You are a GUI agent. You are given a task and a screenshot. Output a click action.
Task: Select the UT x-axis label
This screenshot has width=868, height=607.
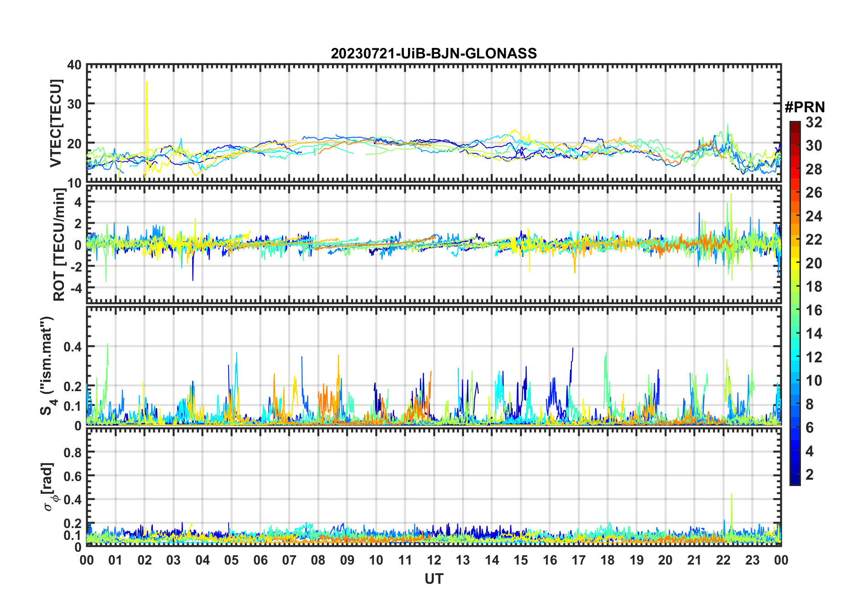pos(434,579)
